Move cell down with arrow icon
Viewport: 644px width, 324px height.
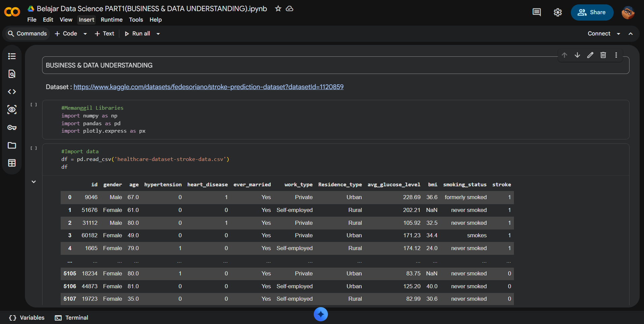[577, 55]
